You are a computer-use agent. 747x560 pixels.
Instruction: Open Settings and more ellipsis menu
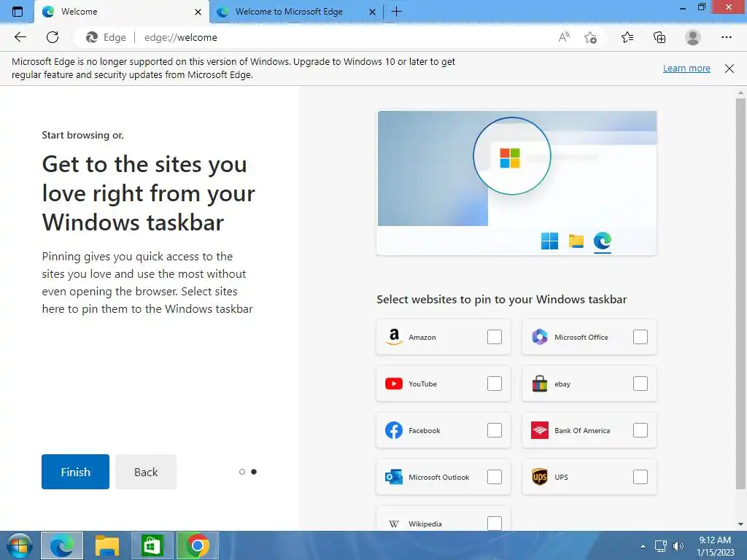coord(726,37)
